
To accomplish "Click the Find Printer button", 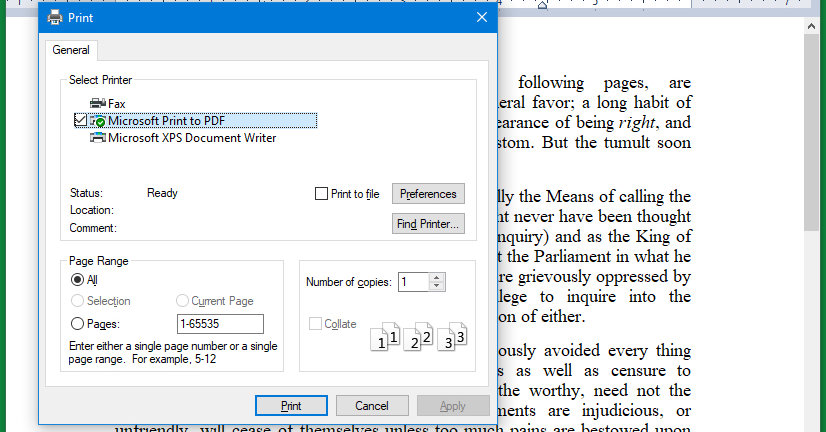I will tap(428, 224).
